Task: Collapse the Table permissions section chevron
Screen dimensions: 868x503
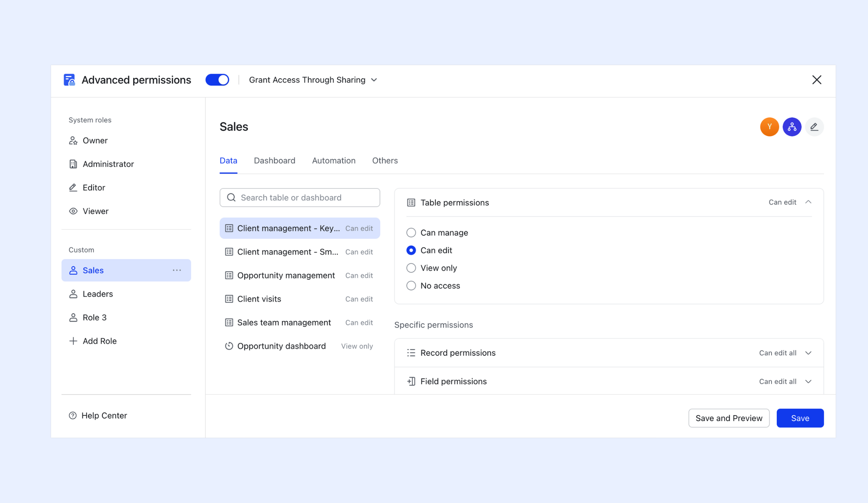Action: coord(808,202)
